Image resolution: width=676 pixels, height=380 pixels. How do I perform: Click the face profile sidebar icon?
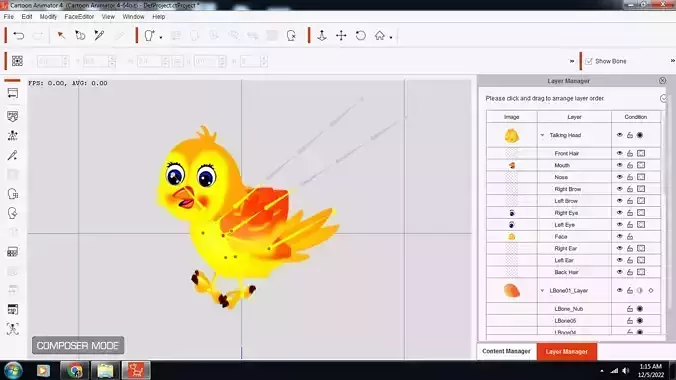pos(13,213)
